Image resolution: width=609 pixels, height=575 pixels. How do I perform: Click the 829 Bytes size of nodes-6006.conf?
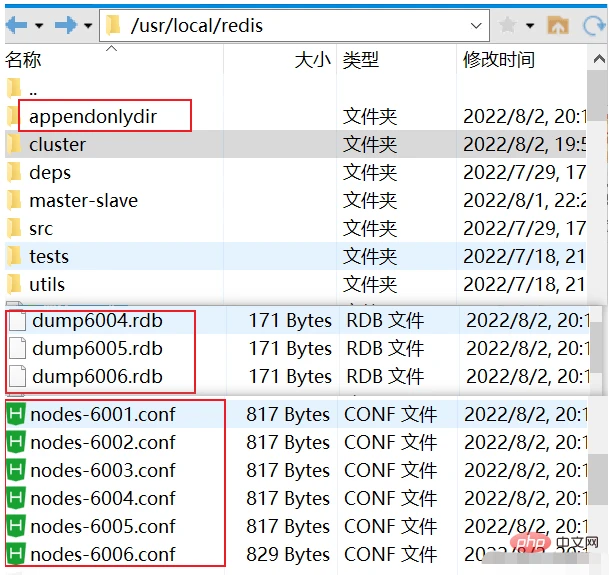tap(288, 554)
